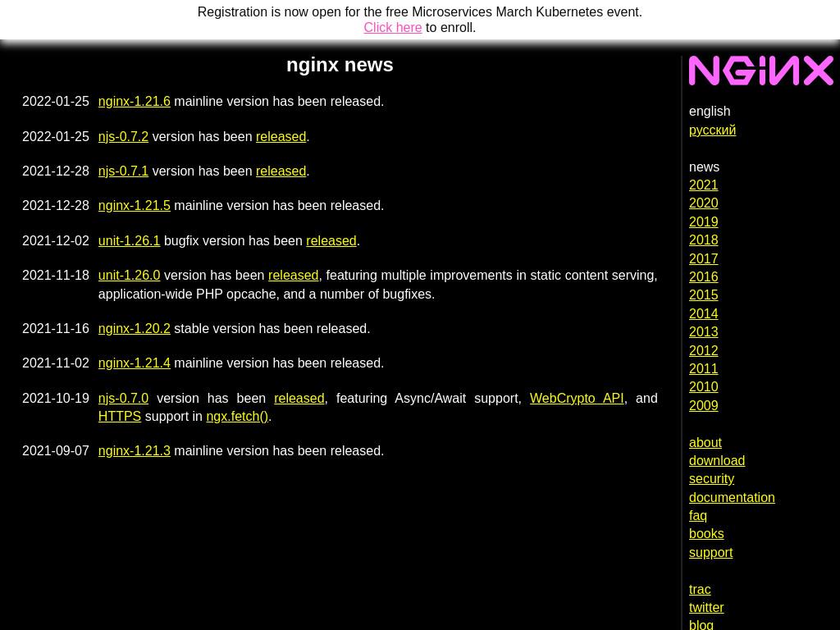This screenshot has width=840, height=630.
Task: Open the support page
Action: point(710,553)
